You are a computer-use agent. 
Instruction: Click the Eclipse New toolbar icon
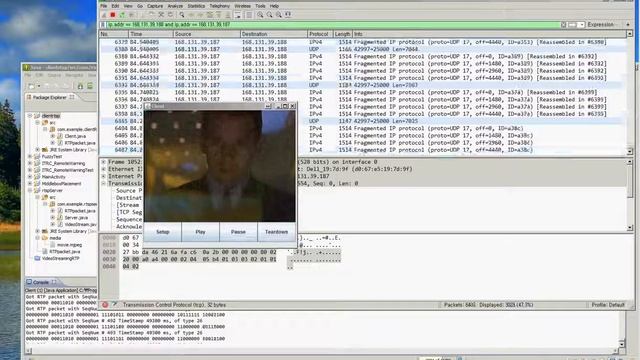pyautogui.click(x=31, y=86)
